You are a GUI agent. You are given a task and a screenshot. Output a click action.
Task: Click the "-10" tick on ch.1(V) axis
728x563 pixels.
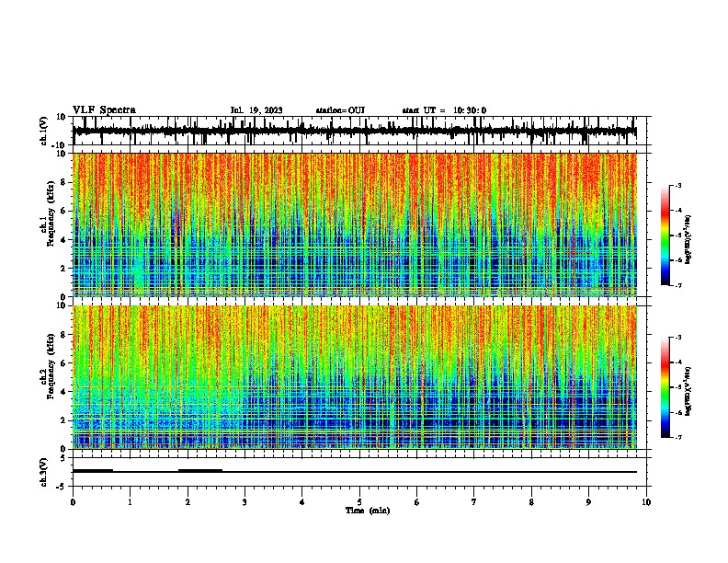(60, 145)
